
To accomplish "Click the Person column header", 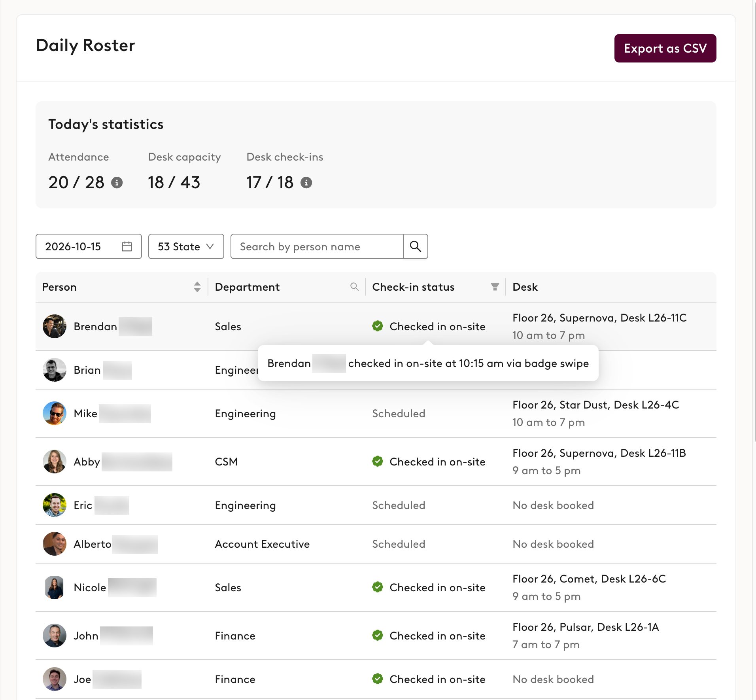I will 122,287.
